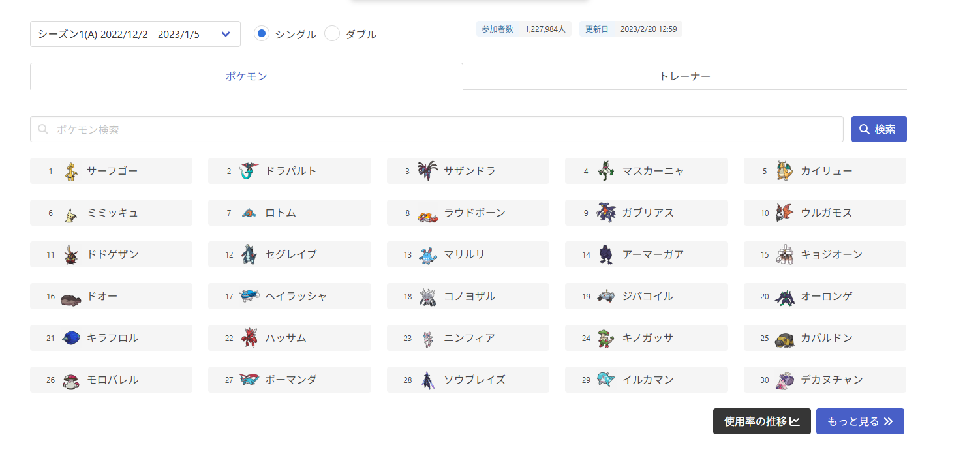Switch to the ポケモン tab
Image resolution: width=980 pixels, height=467 pixels.
247,76
